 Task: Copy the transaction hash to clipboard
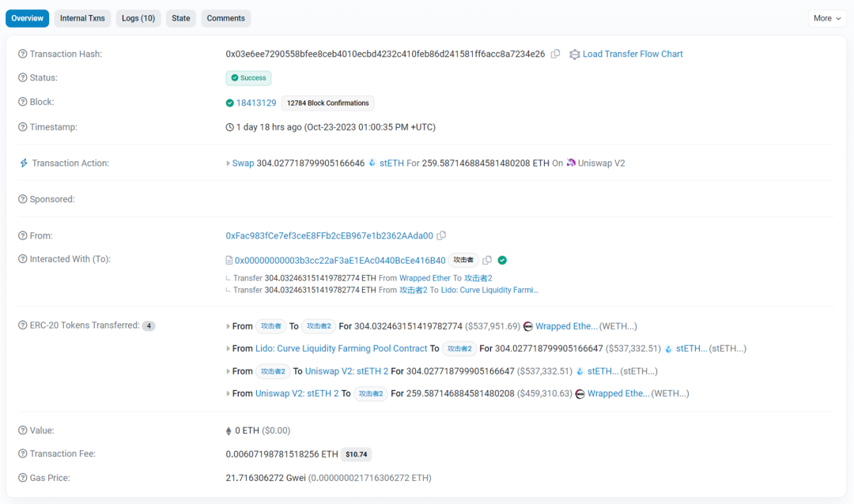[x=555, y=54]
